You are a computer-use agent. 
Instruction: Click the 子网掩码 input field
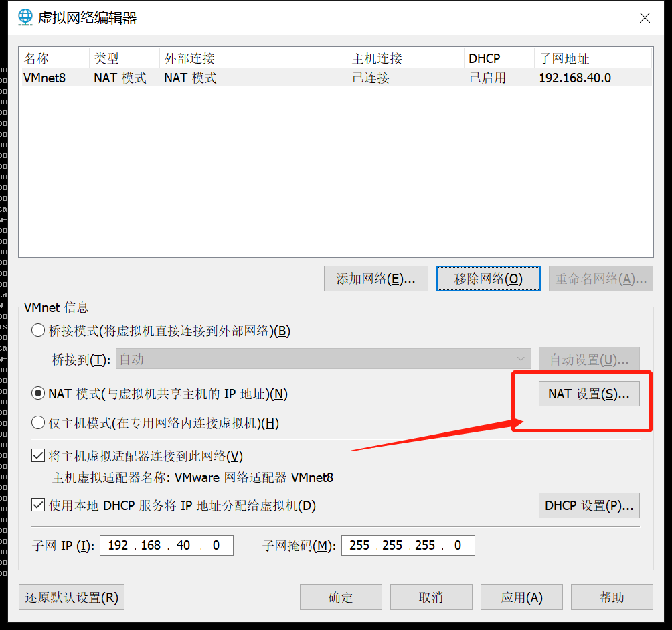pos(408,545)
